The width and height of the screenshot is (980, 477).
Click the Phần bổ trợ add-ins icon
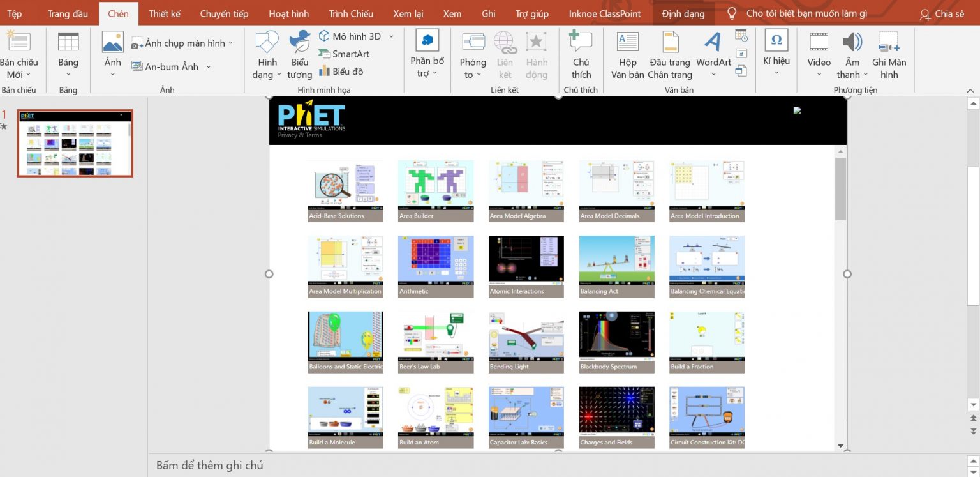(x=427, y=41)
